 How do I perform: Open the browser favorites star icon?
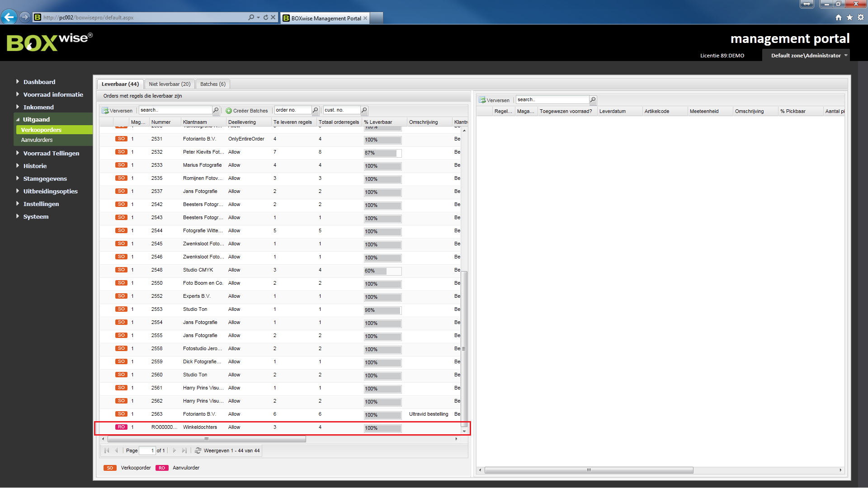point(849,17)
